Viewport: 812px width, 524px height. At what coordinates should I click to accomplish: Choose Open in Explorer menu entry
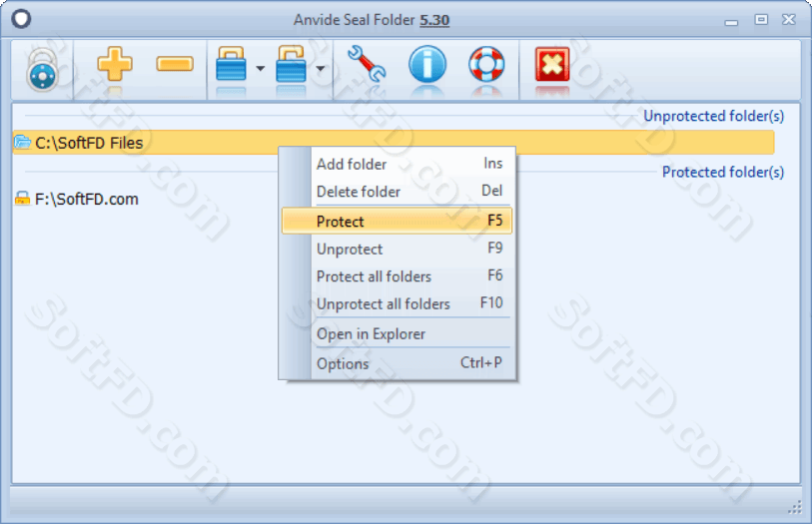pyautogui.click(x=397, y=333)
